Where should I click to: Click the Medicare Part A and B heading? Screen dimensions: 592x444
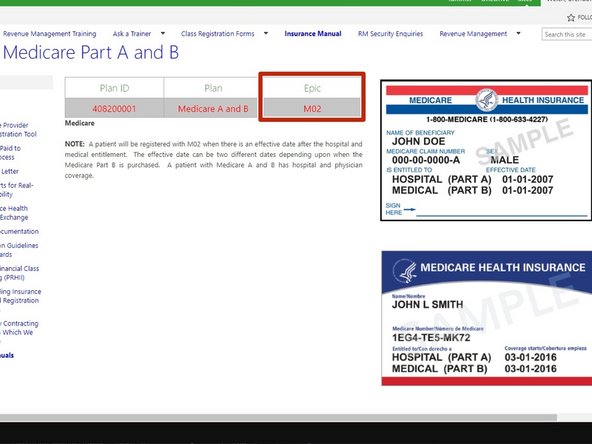tap(91, 52)
